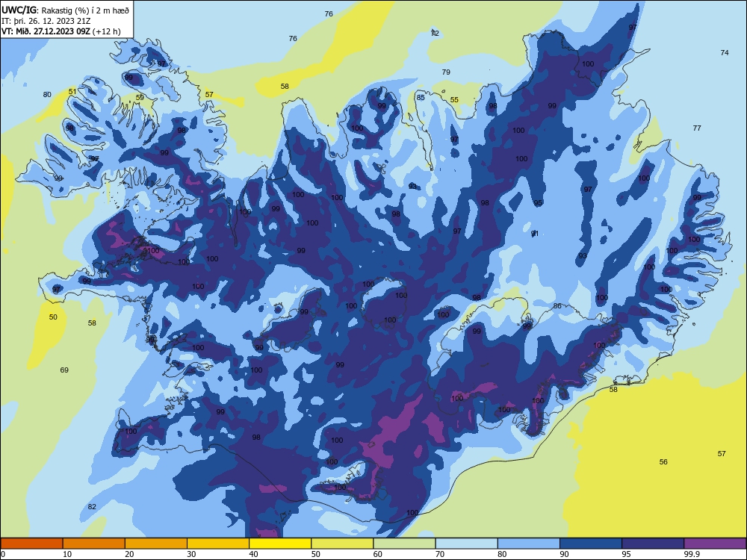Click the '95' tick label on the legend scale
This screenshot has width=747, height=560.
[x=626, y=554]
